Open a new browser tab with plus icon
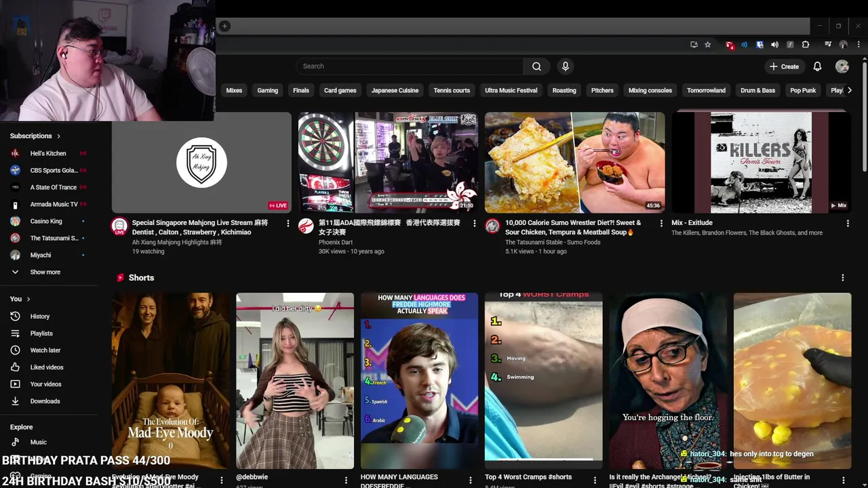The height and width of the screenshot is (488, 868). [224, 26]
